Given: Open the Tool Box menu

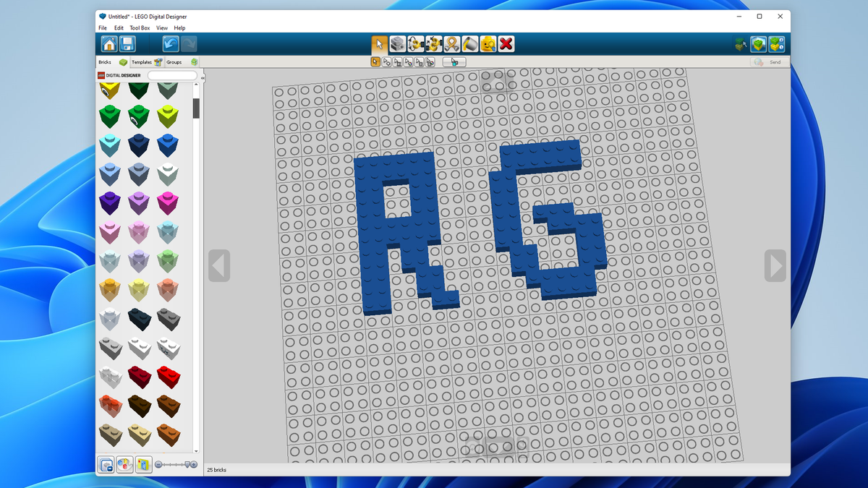Looking at the screenshot, I should tap(140, 28).
